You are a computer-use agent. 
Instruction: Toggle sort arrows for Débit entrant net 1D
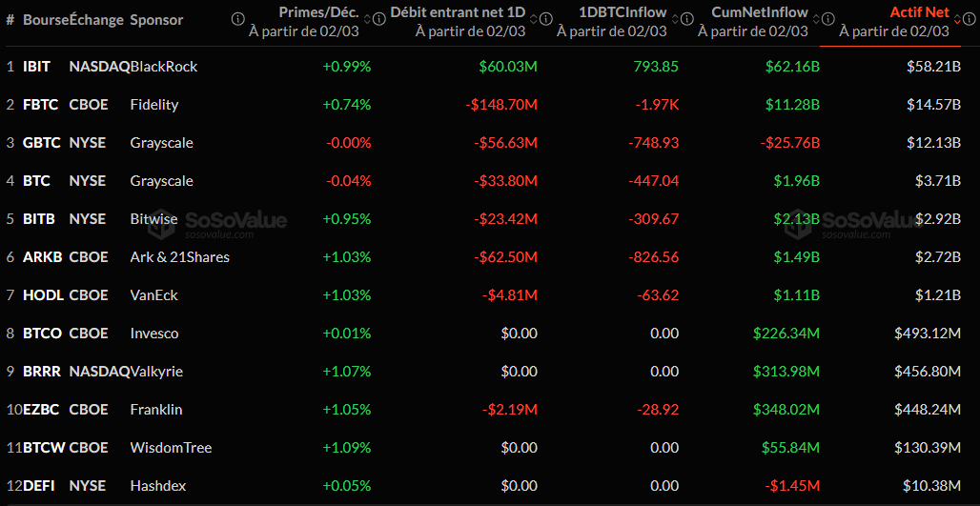[x=534, y=19]
